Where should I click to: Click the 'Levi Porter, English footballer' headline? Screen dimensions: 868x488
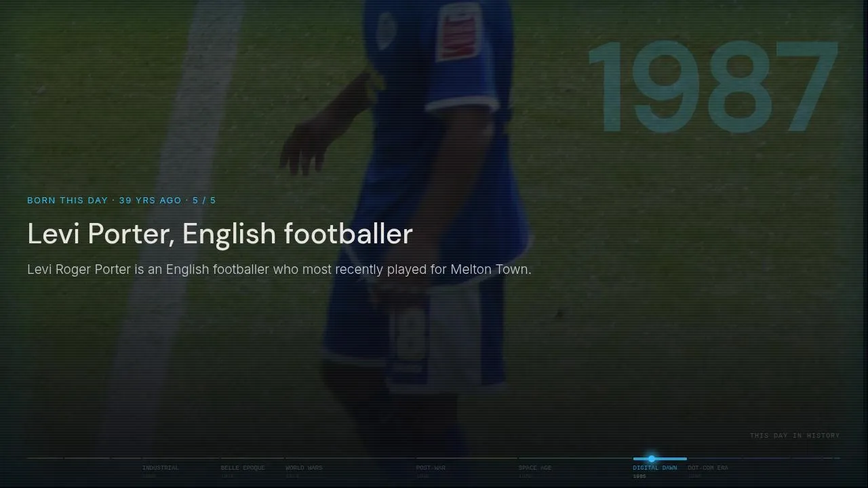coord(220,234)
